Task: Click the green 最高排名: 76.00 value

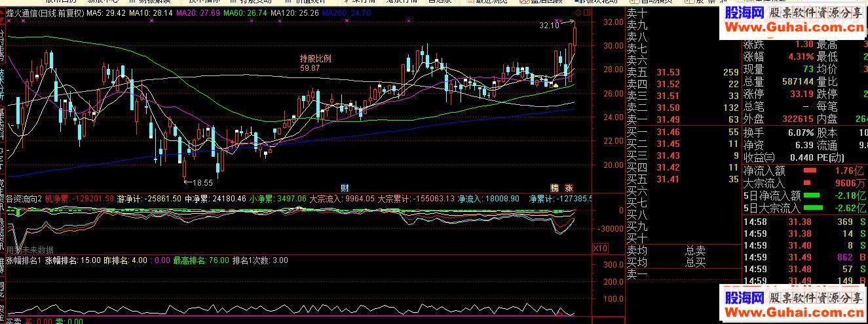Action: click(201, 260)
